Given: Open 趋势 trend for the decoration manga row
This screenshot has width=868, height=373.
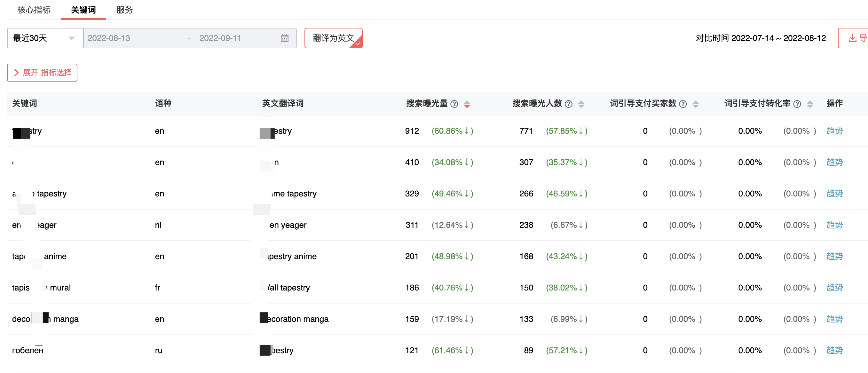Looking at the screenshot, I should tap(834, 319).
